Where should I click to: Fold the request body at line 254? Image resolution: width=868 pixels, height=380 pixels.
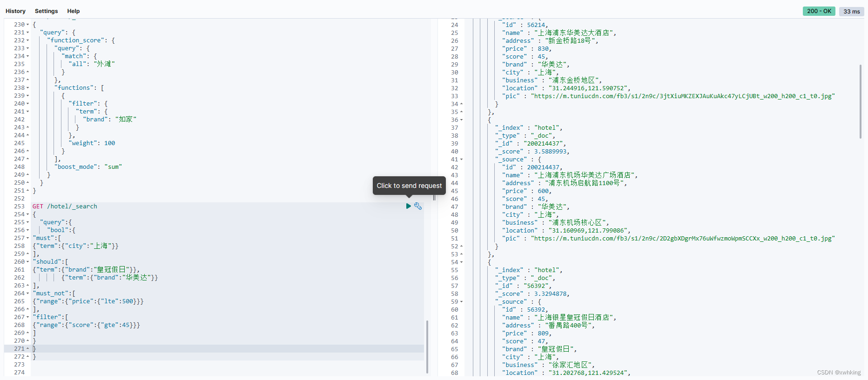click(x=27, y=214)
